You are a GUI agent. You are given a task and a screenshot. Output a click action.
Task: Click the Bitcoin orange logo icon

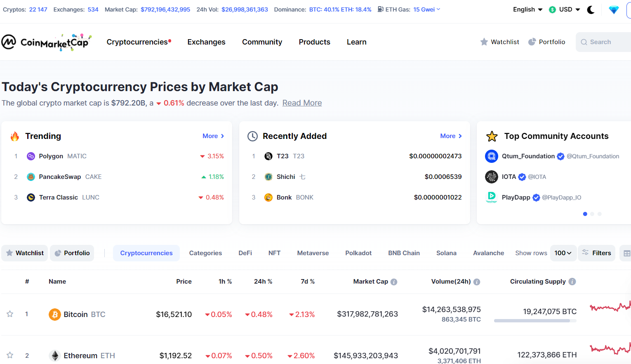coord(55,315)
